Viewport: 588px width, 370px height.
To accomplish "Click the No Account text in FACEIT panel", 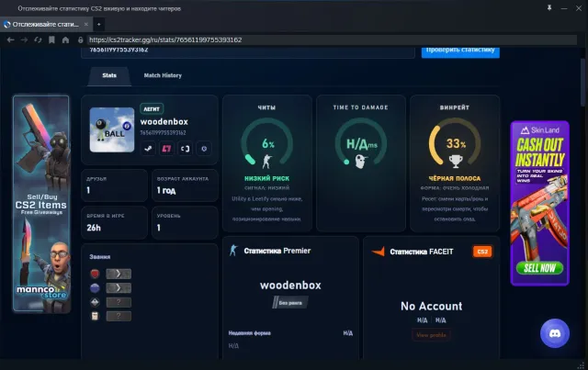I will coord(431,307).
